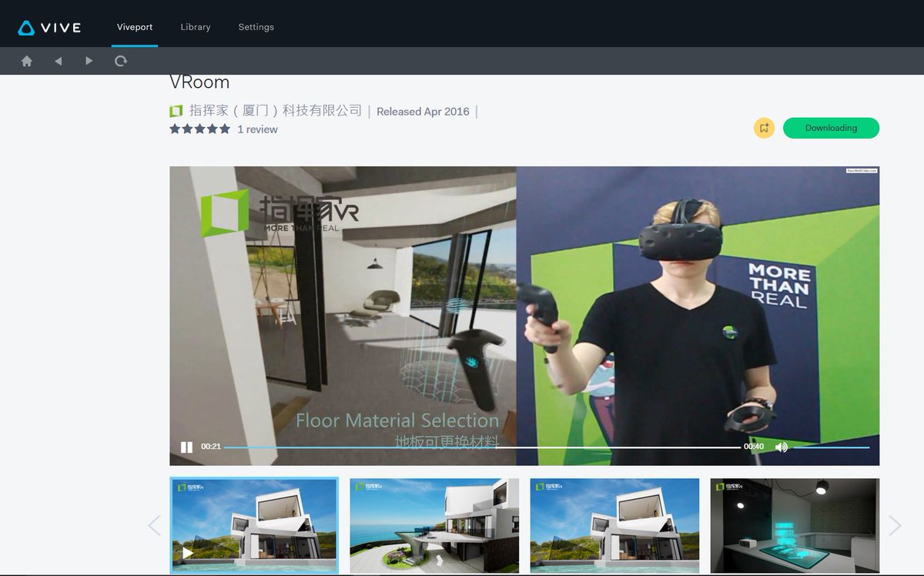Pause the trailer video
Screen dimensions: 924x576
point(186,447)
